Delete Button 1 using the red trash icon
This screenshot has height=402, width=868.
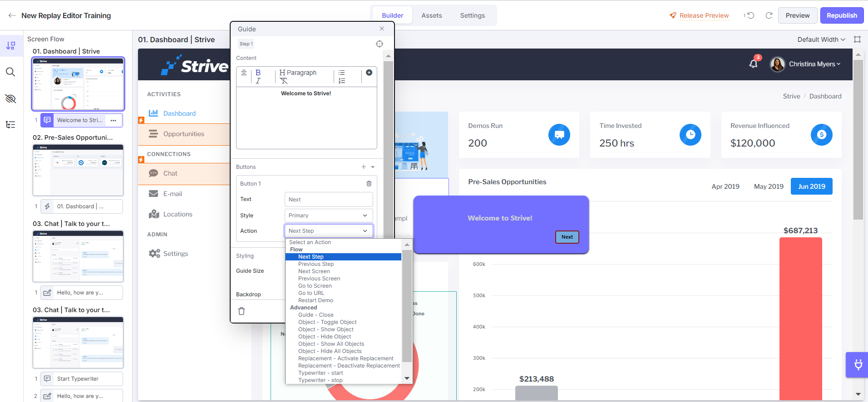[x=369, y=184]
